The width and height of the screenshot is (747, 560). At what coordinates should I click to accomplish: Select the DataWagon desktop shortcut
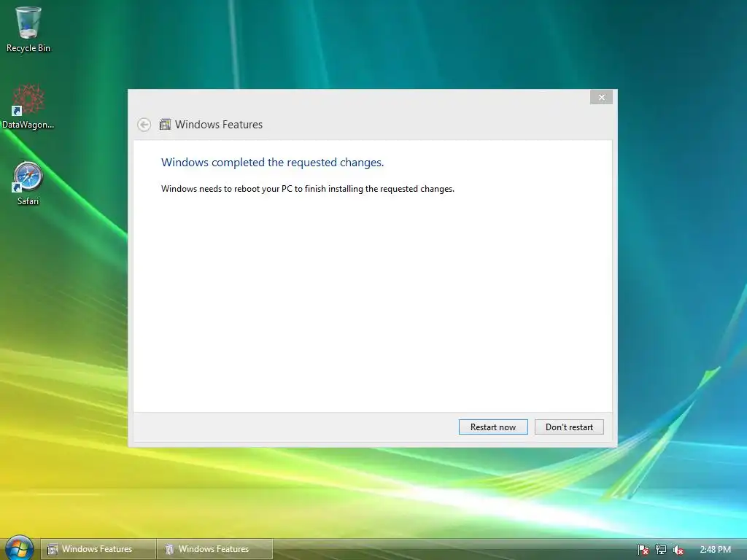28,106
